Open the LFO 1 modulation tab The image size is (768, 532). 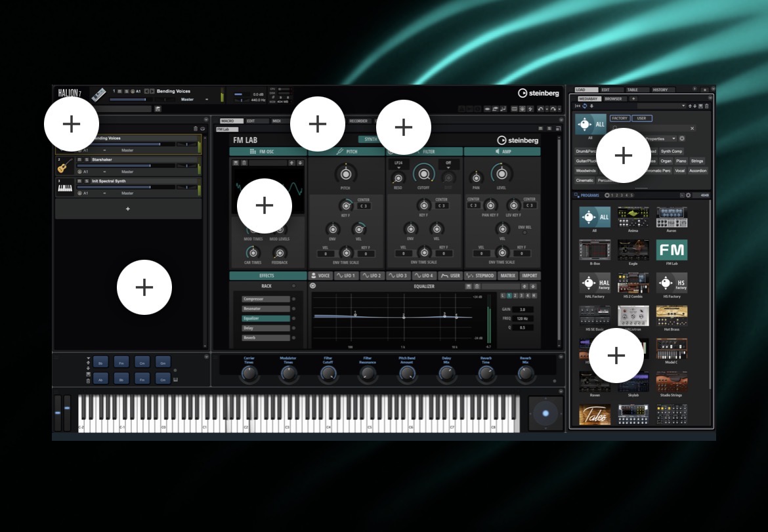[x=347, y=276]
